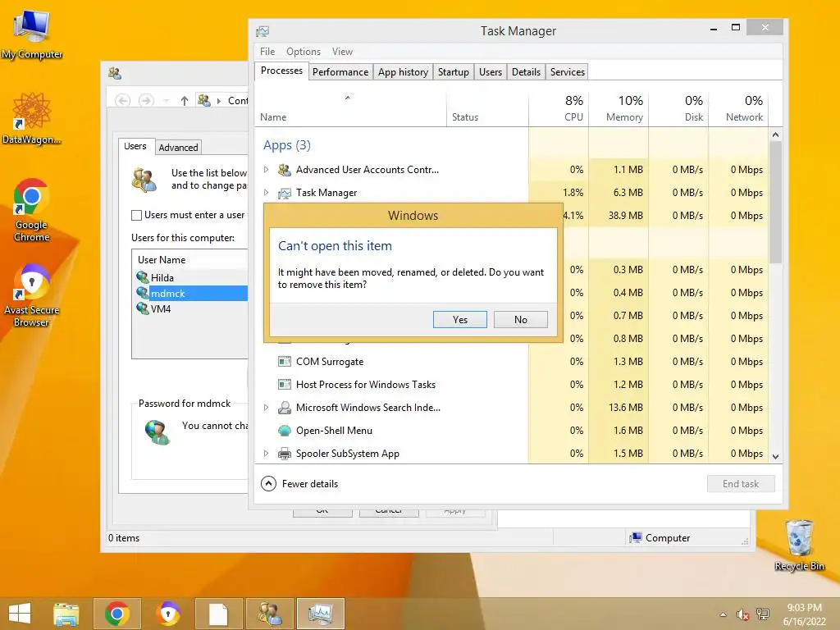840x630 pixels.
Task: Open the Options menu in Task Manager
Action: click(x=304, y=52)
